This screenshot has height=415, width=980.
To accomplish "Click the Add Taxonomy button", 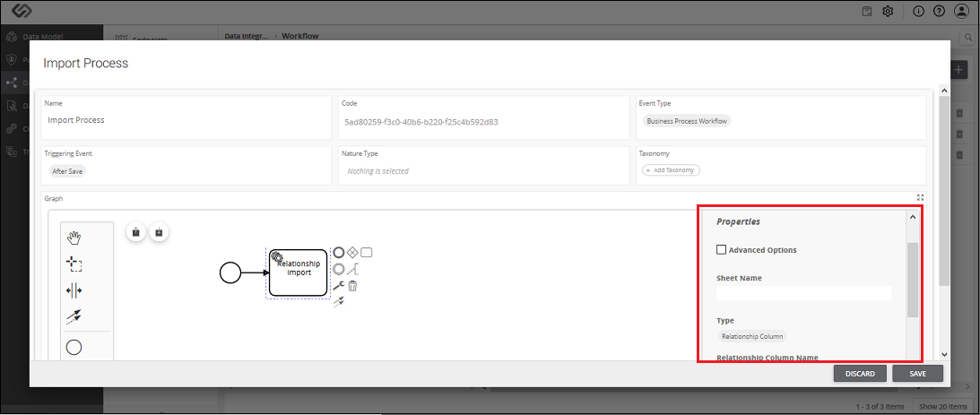I will click(671, 170).
